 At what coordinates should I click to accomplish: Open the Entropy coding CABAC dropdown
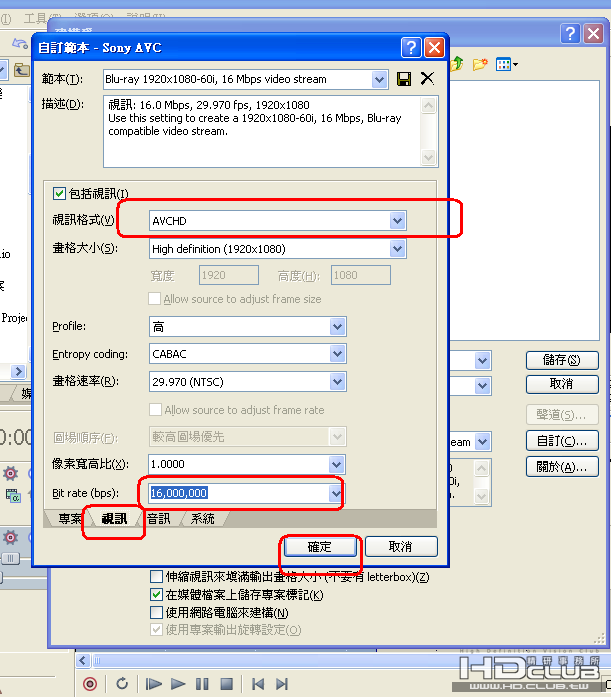pos(338,354)
